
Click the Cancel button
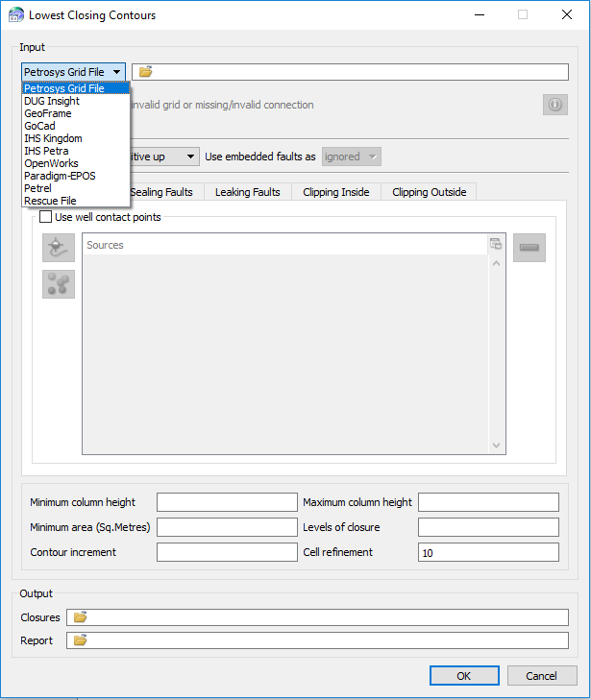542,675
